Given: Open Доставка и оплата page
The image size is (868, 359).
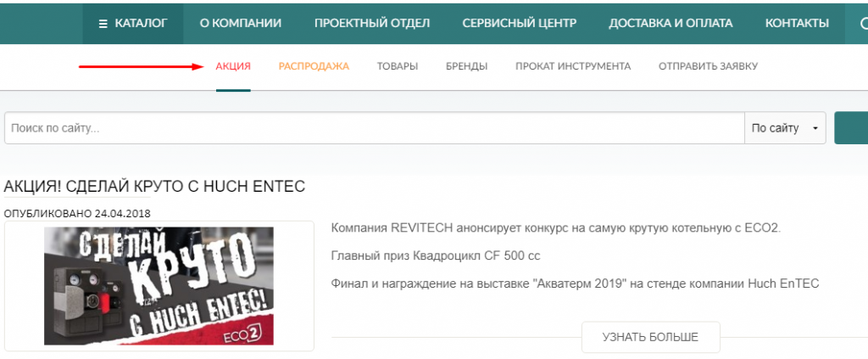Looking at the screenshot, I should (670, 23).
